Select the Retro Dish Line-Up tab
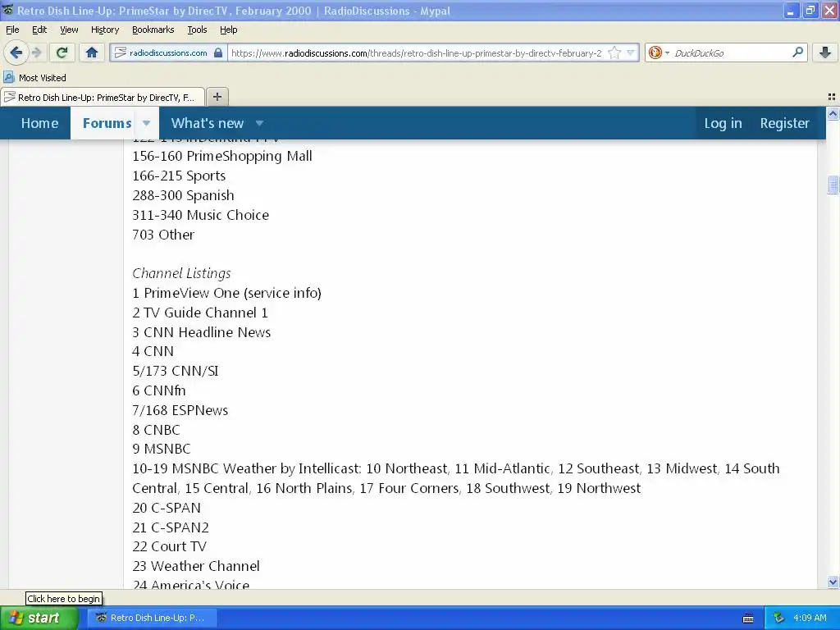 102,97
